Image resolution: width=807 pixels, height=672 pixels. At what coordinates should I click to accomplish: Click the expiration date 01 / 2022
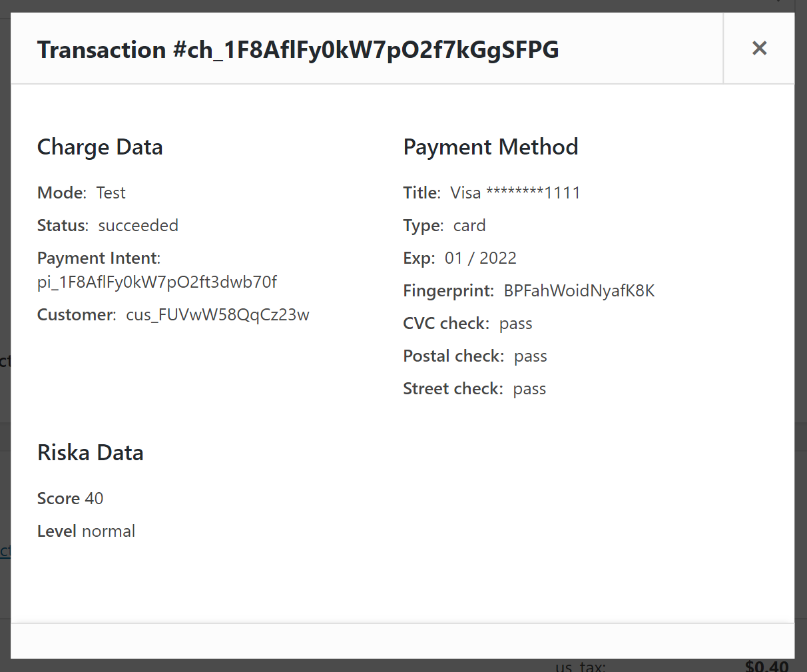coord(481,258)
